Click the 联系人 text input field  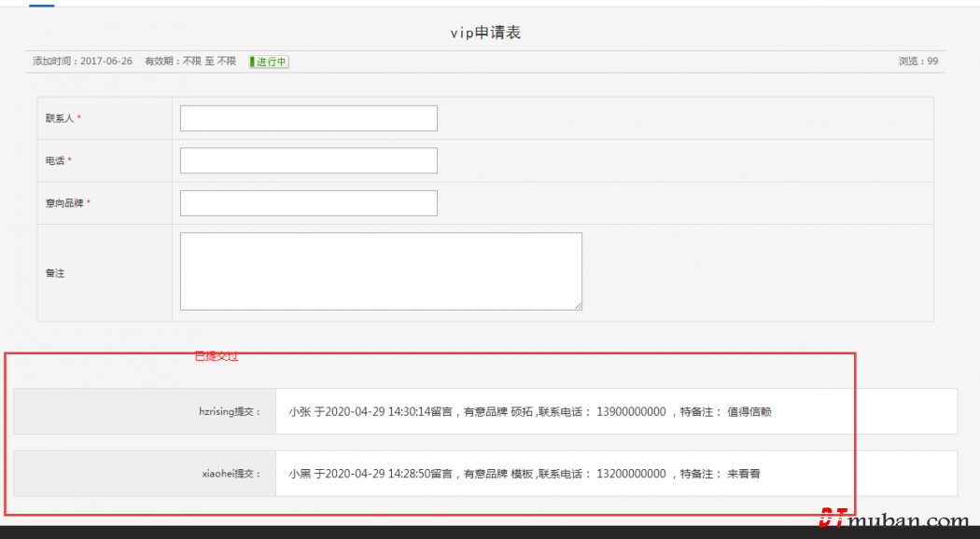(308, 118)
